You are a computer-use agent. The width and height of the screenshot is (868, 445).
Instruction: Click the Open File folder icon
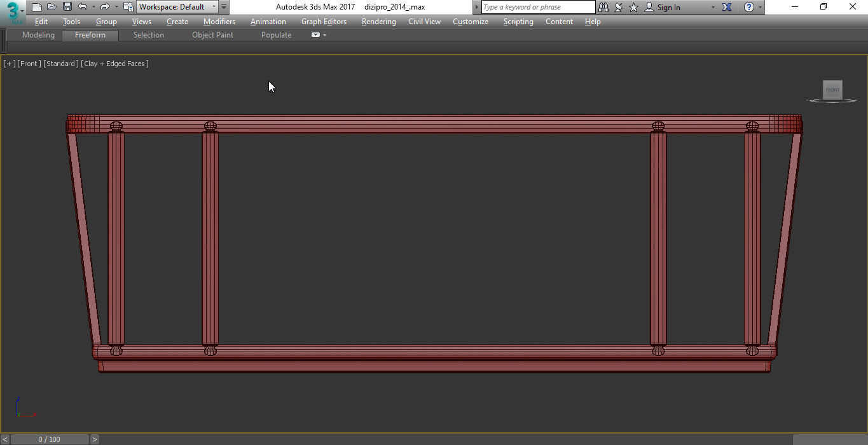click(x=52, y=7)
